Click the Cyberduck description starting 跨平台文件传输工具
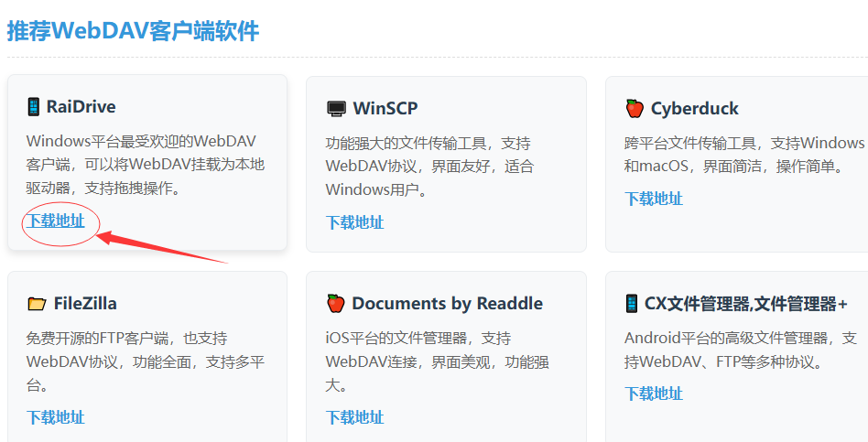The image size is (868, 442). pyautogui.click(x=744, y=155)
